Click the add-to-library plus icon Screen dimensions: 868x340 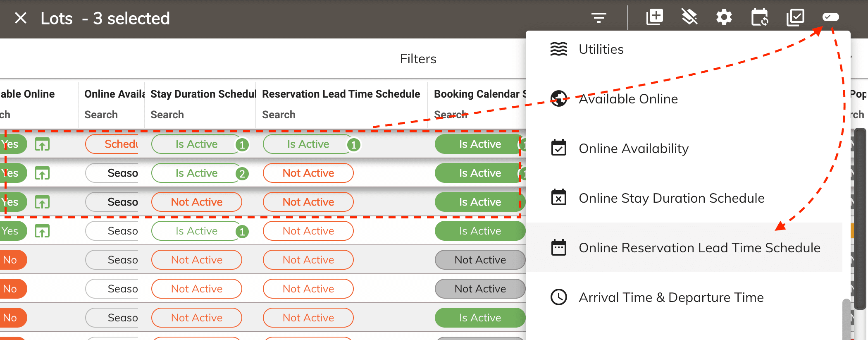(x=654, y=17)
